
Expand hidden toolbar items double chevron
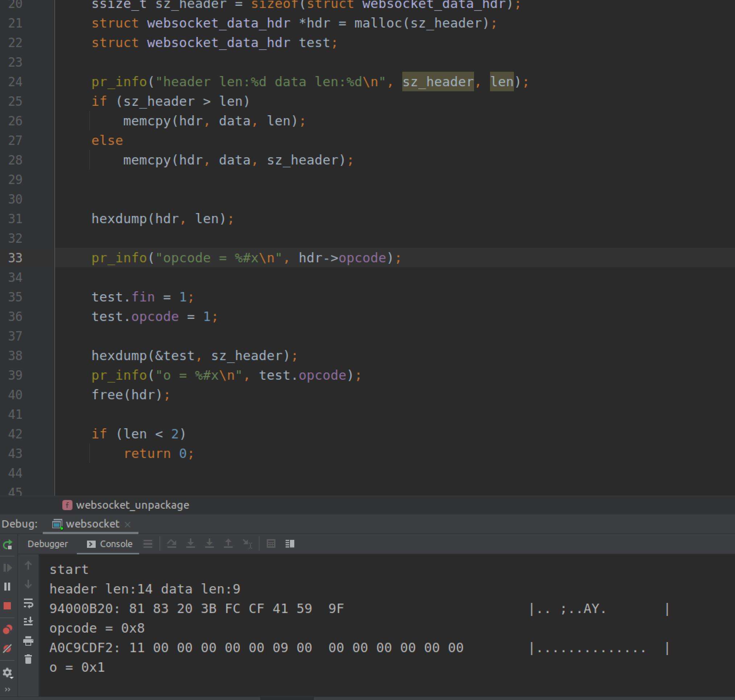(x=8, y=689)
